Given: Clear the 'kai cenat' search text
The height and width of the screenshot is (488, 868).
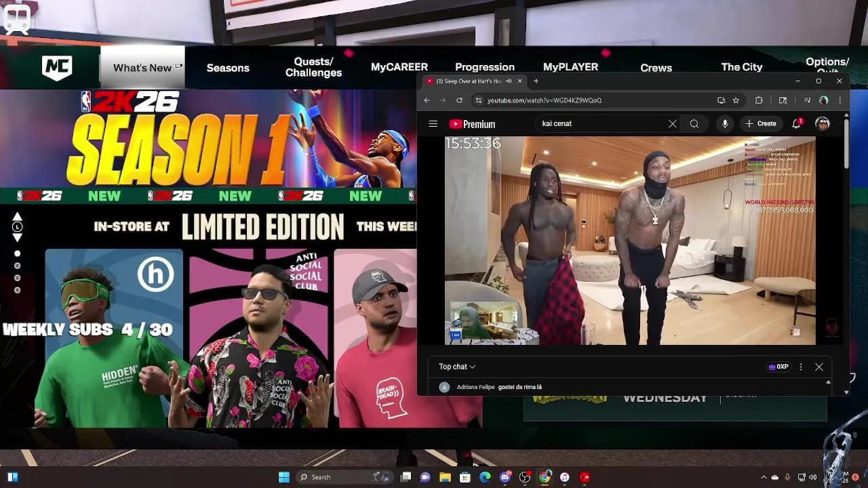Looking at the screenshot, I should [x=672, y=124].
